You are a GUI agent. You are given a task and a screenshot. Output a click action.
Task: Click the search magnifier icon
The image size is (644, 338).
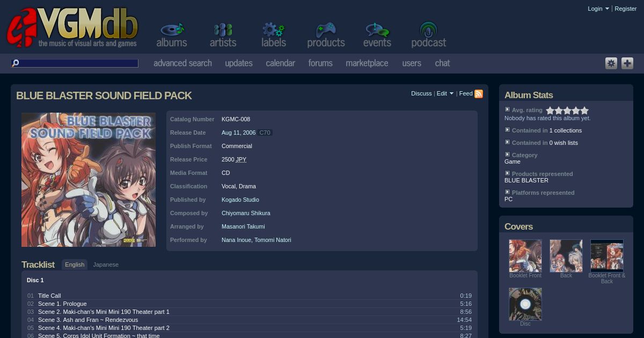click(x=16, y=63)
